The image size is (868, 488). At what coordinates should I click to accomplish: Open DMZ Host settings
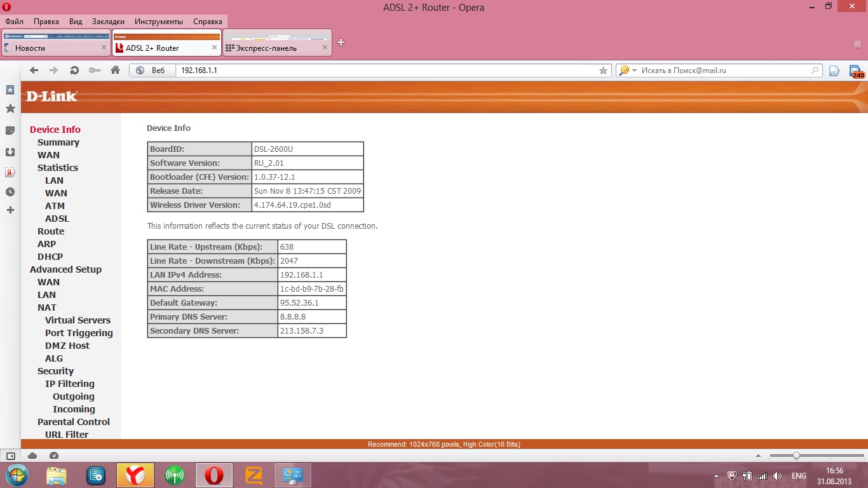pyautogui.click(x=67, y=346)
